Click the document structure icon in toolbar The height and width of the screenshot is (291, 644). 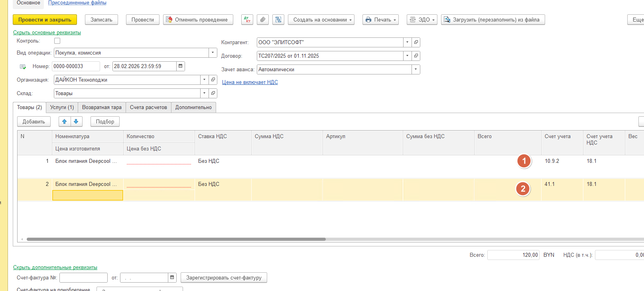click(x=278, y=20)
